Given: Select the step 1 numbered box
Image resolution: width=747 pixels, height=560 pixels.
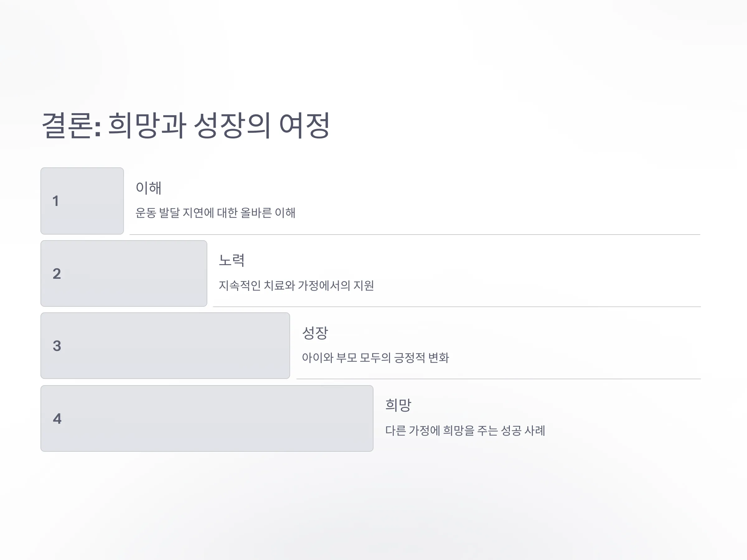Looking at the screenshot, I should pyautogui.click(x=82, y=201).
